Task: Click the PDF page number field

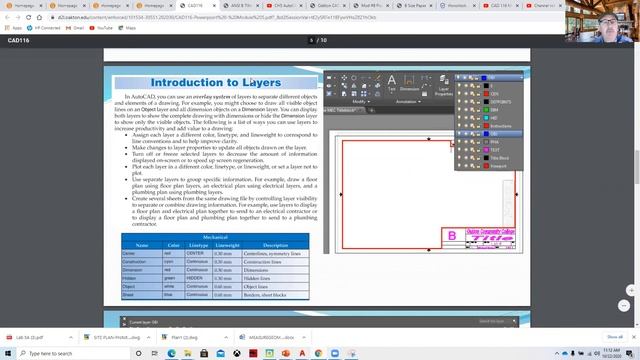Action: [311, 40]
